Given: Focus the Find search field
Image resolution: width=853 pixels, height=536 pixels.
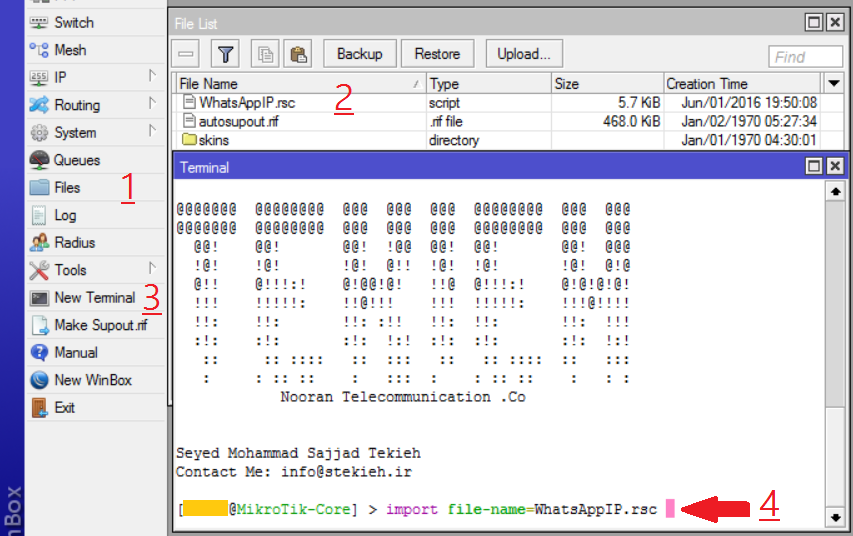Looking at the screenshot, I should 806,57.
